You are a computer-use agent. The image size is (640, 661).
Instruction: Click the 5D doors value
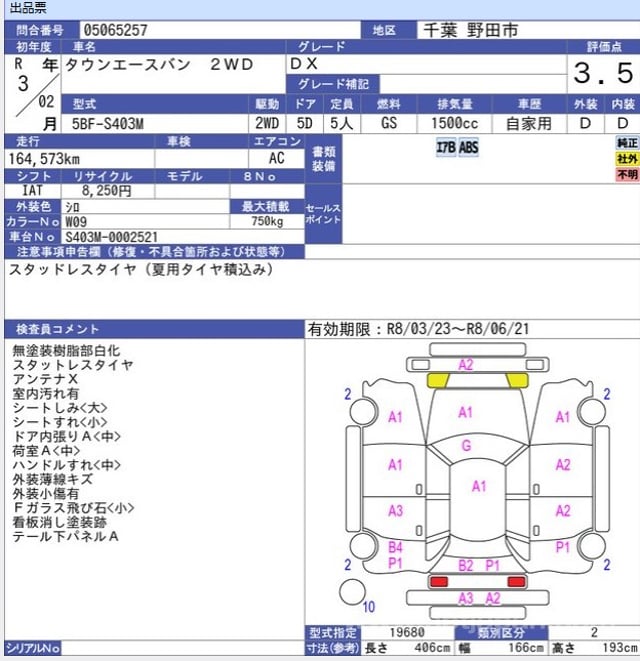point(304,123)
